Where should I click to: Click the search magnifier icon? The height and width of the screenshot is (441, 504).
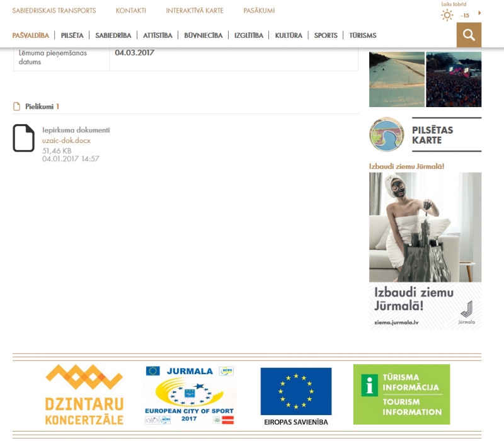(469, 35)
